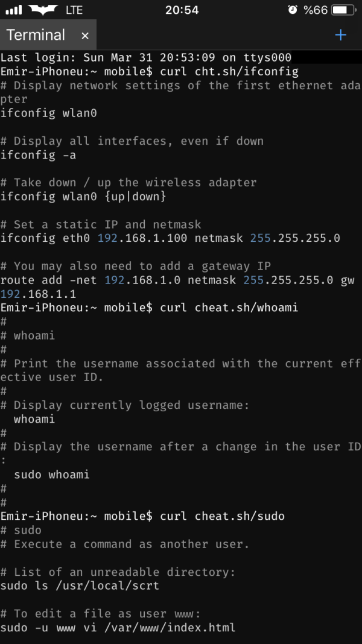Close the Terminal tab
The image size is (362, 644).
tap(85, 36)
